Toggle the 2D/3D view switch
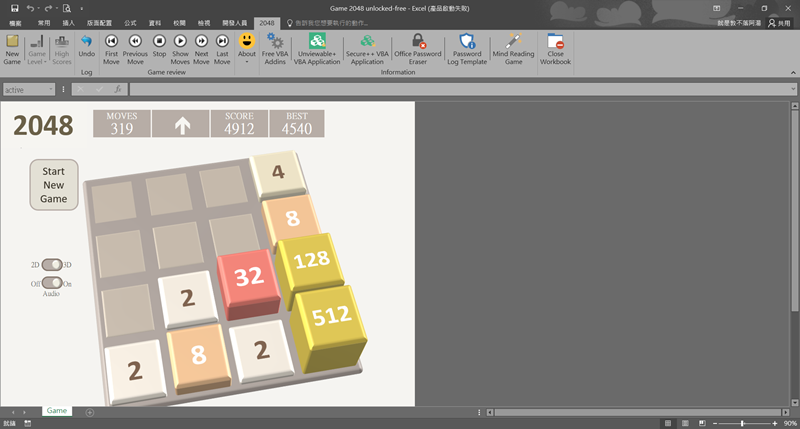The image size is (800, 429). [x=50, y=265]
